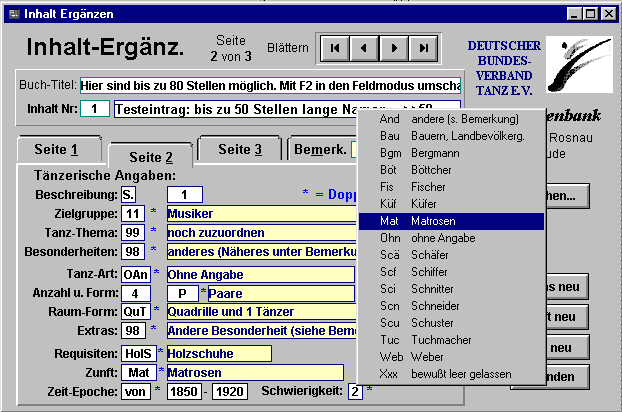Click Raum-Form code field 'QuT'
This screenshot has height=412, width=622.
pyautogui.click(x=136, y=312)
